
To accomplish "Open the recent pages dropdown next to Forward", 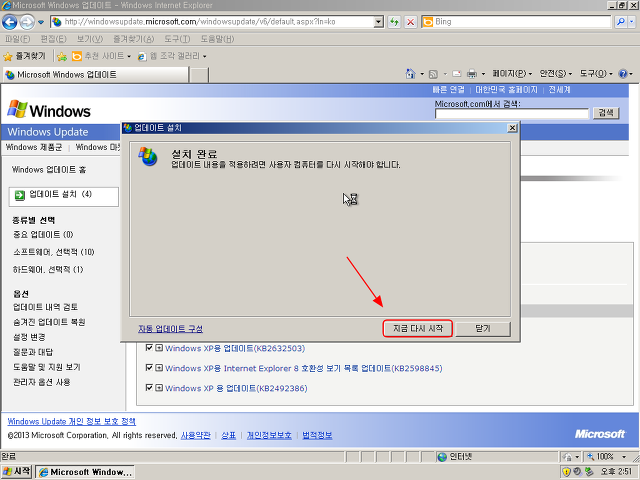I will click(41, 22).
